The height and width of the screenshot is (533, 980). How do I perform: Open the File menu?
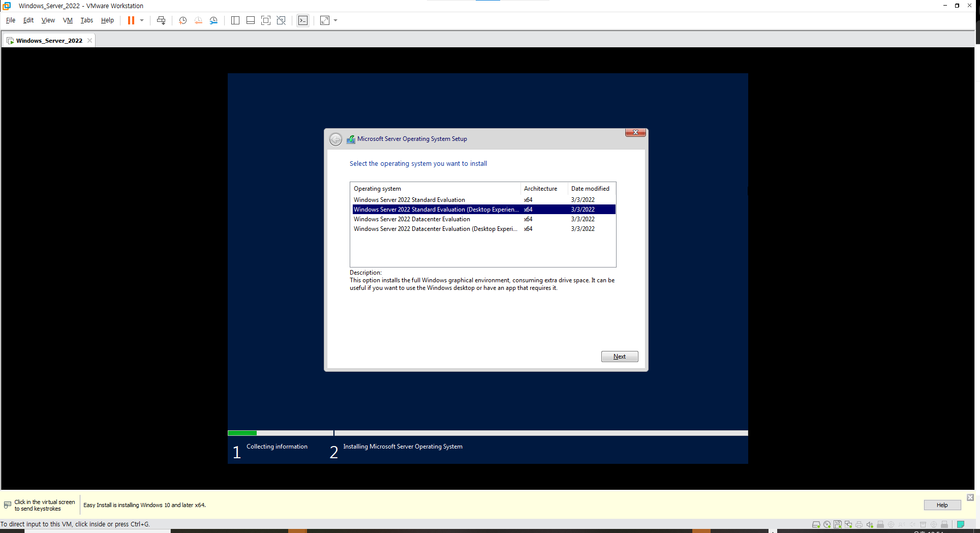[11, 20]
